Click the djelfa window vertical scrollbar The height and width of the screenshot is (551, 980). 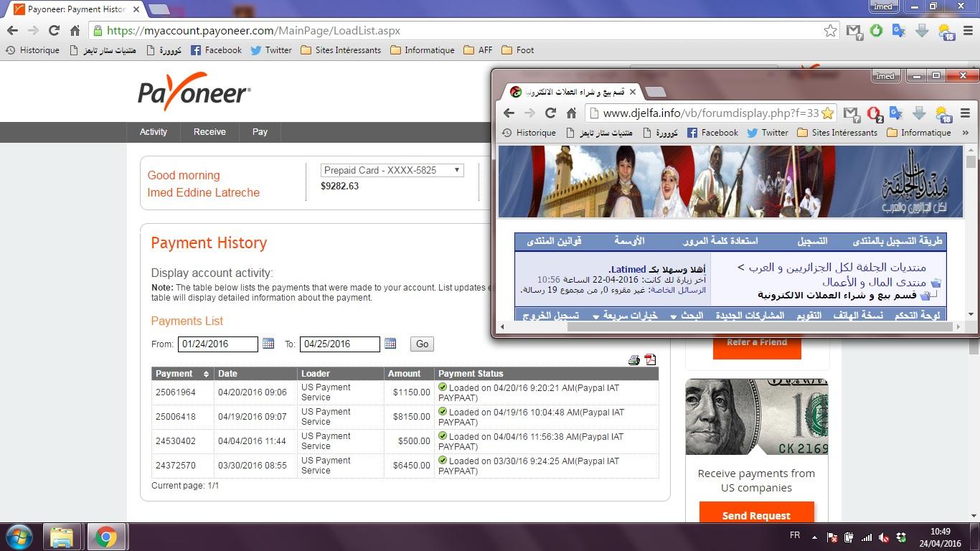pyautogui.click(x=971, y=162)
